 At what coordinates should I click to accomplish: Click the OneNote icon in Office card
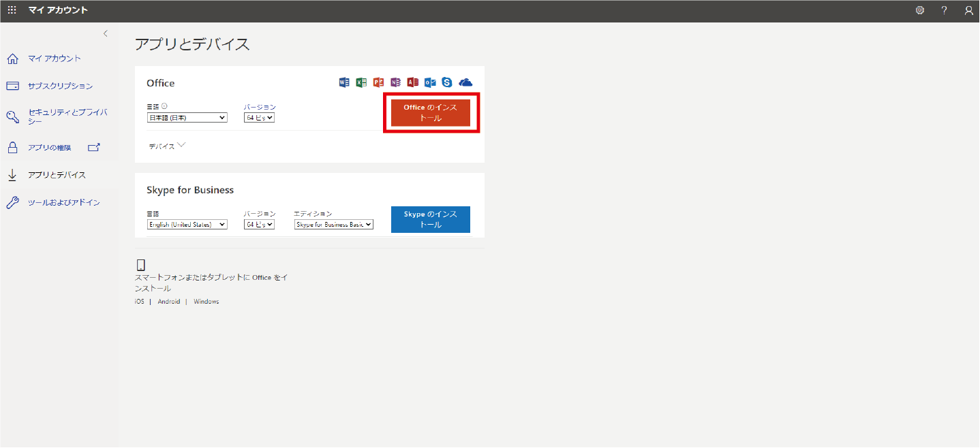point(395,82)
